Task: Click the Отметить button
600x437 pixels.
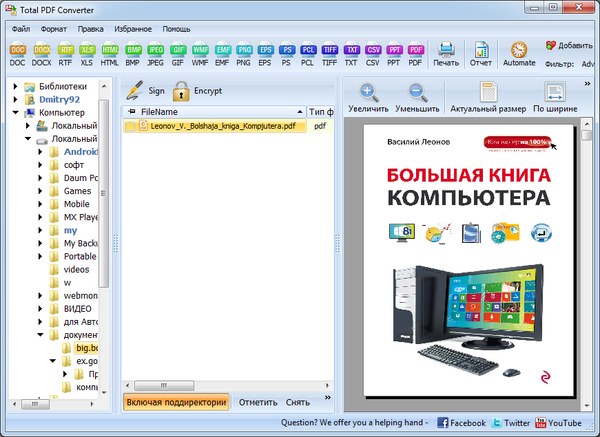Action: click(x=258, y=402)
